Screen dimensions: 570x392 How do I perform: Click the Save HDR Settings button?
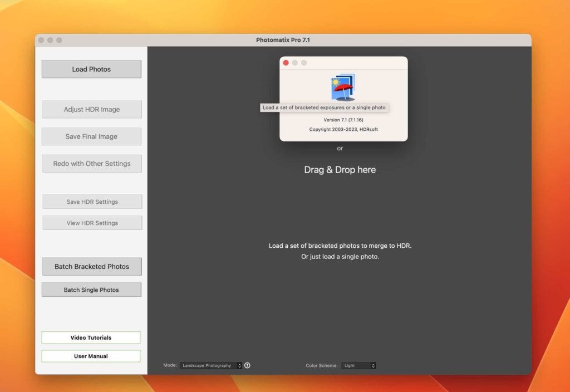pyautogui.click(x=92, y=202)
